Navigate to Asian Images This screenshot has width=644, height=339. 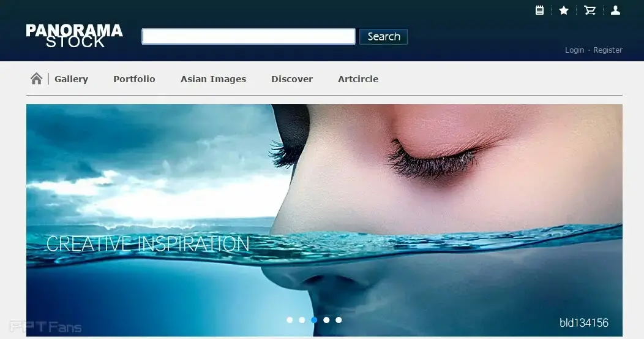point(213,79)
